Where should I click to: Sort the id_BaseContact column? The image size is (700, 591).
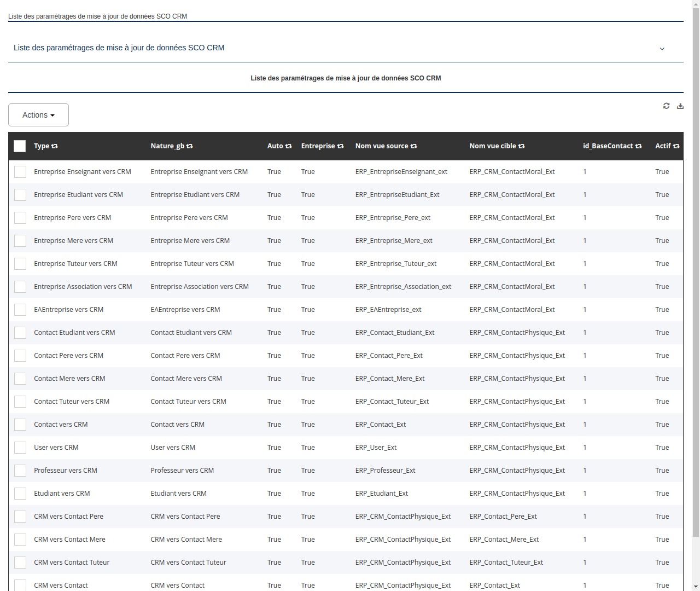638,146
